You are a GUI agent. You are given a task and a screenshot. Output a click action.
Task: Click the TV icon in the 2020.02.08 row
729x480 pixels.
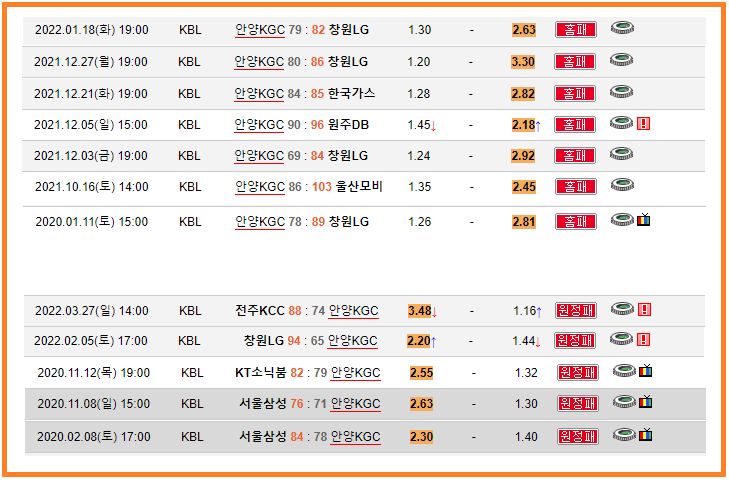(646, 435)
